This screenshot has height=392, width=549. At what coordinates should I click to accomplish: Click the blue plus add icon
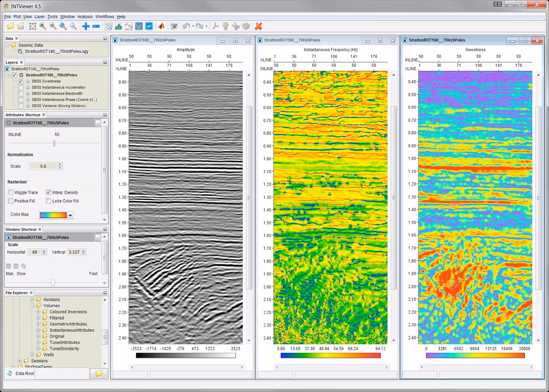(x=86, y=26)
